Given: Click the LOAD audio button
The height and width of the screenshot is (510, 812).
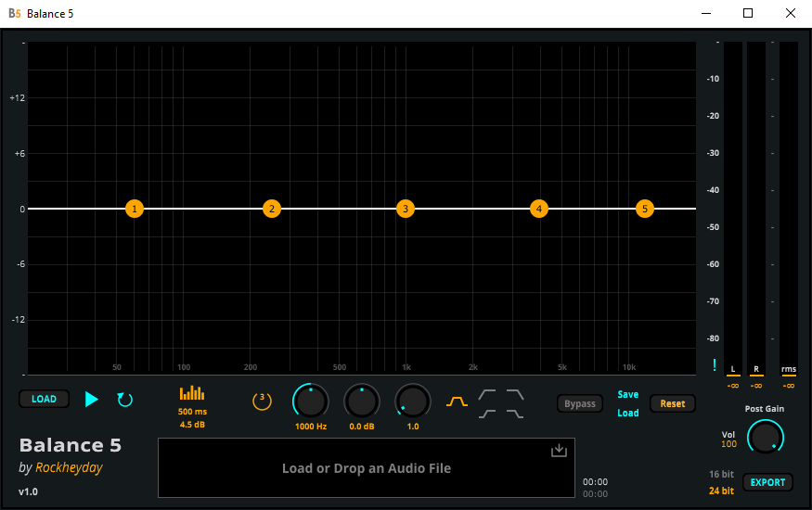Looking at the screenshot, I should pos(44,399).
